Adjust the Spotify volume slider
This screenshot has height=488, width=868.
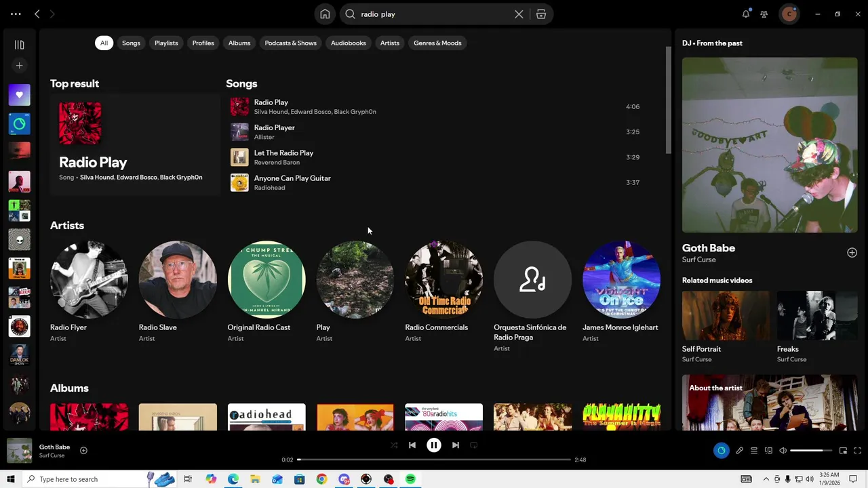click(x=811, y=451)
